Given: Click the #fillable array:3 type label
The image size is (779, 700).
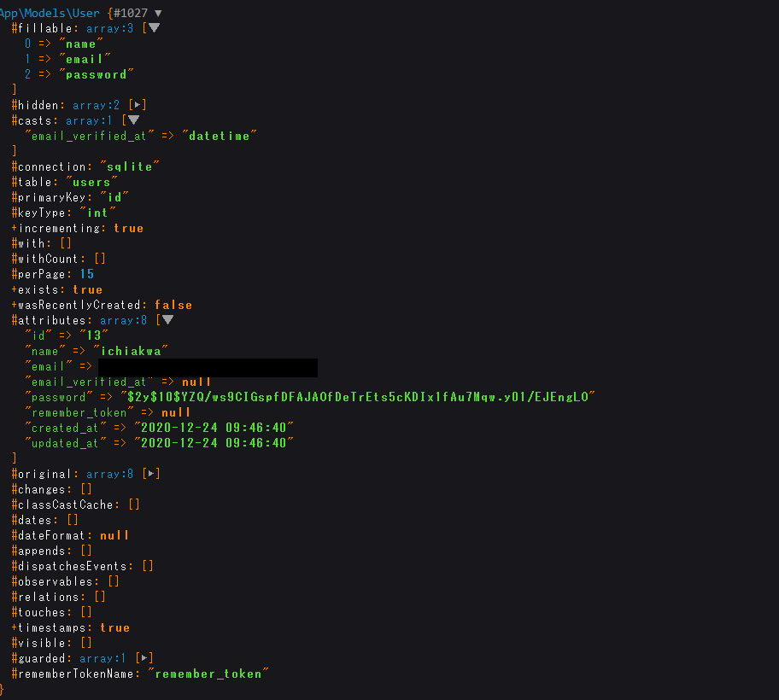Looking at the screenshot, I should point(110,28).
